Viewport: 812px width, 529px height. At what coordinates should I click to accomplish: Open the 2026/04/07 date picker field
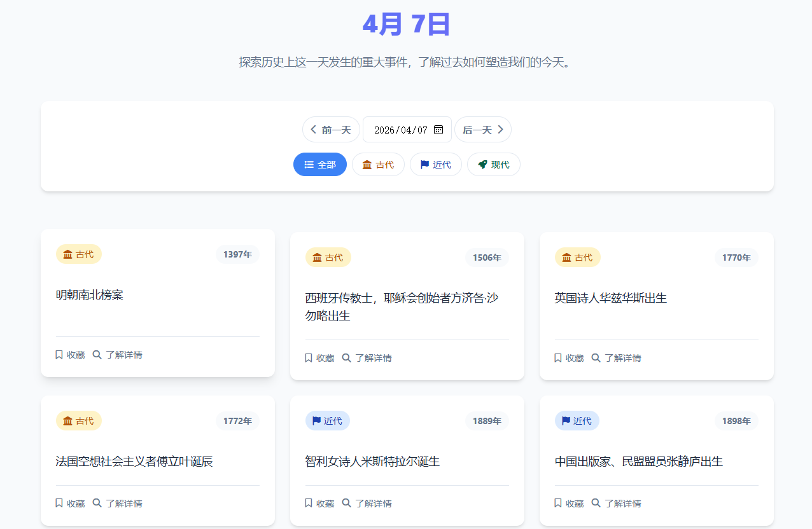[400, 130]
